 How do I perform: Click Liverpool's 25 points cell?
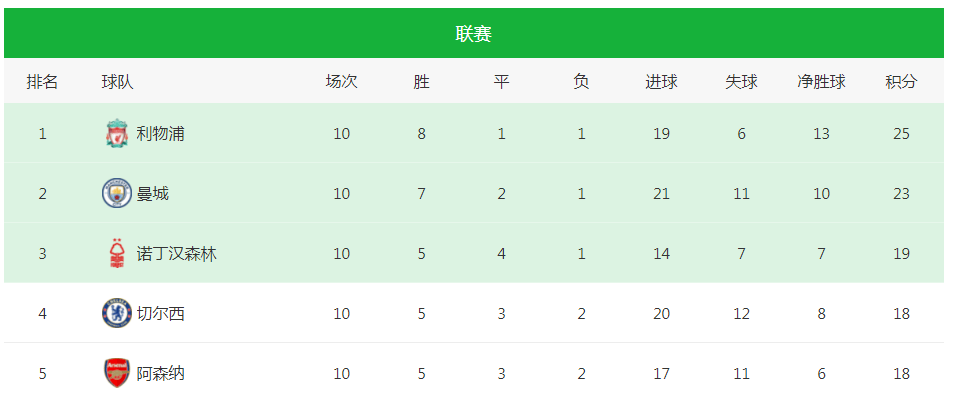coord(901,133)
